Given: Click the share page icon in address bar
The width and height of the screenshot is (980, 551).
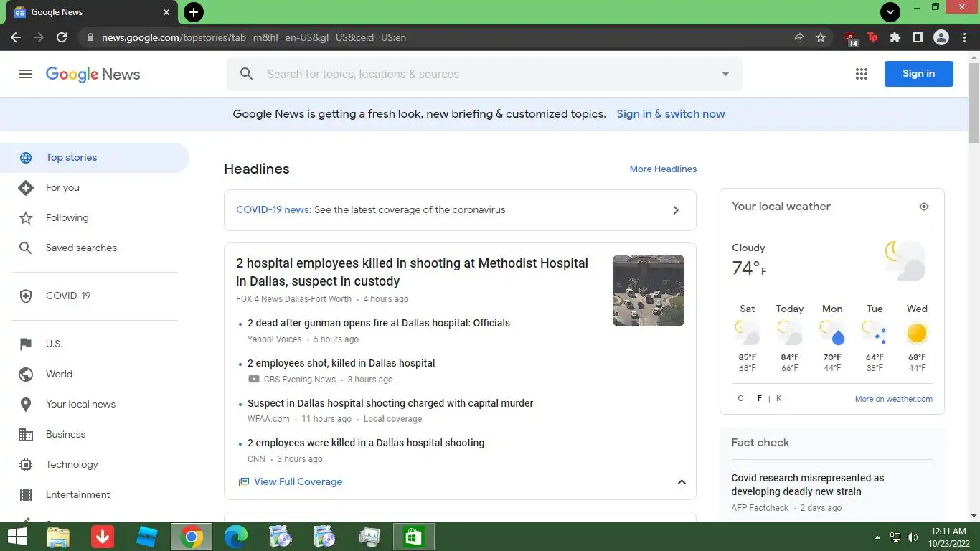Looking at the screenshot, I should (x=798, y=37).
